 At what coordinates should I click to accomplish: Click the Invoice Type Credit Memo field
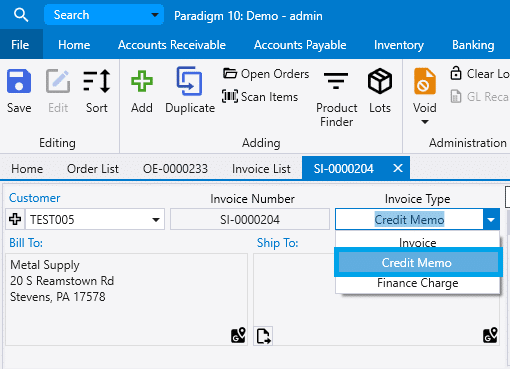[409, 219]
